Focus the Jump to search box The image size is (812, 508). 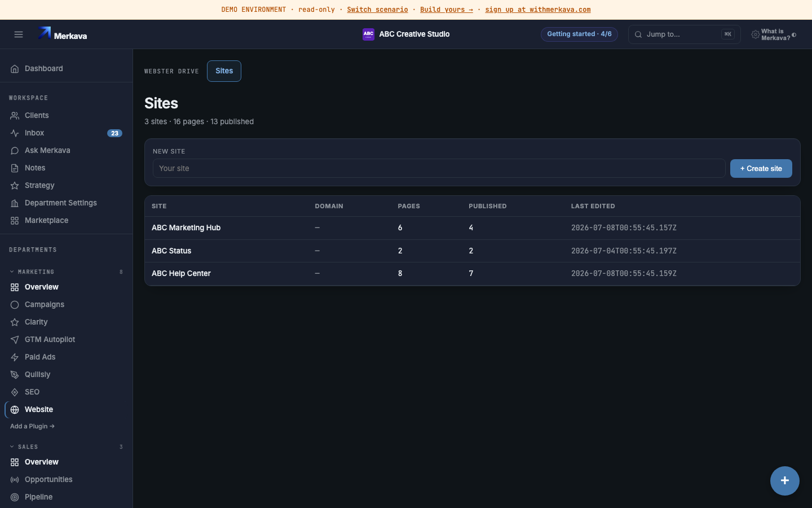point(684,34)
